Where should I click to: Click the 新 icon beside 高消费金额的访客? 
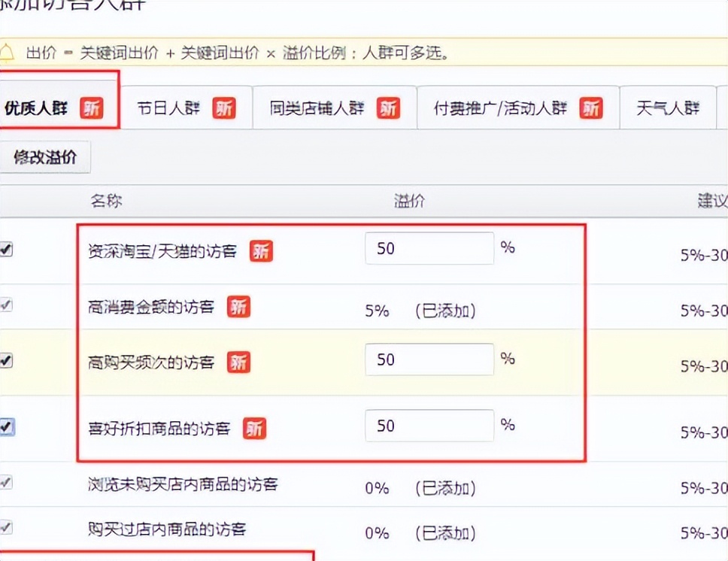[x=239, y=308]
